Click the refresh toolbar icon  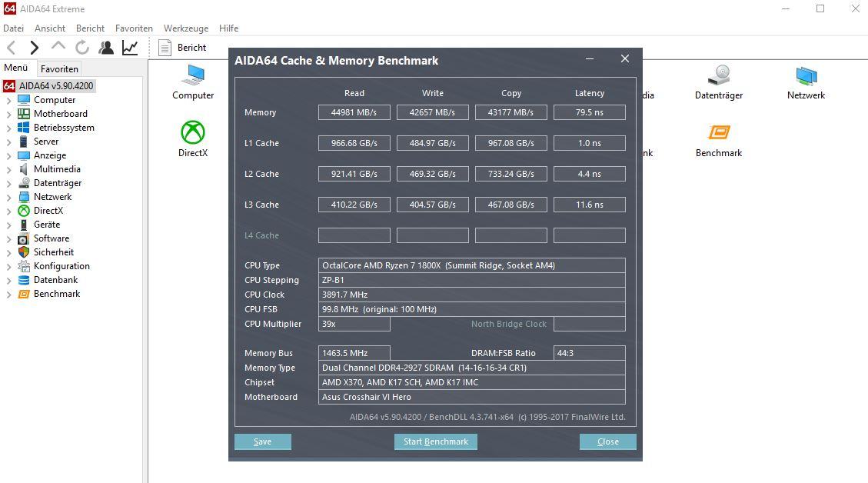tap(82, 48)
